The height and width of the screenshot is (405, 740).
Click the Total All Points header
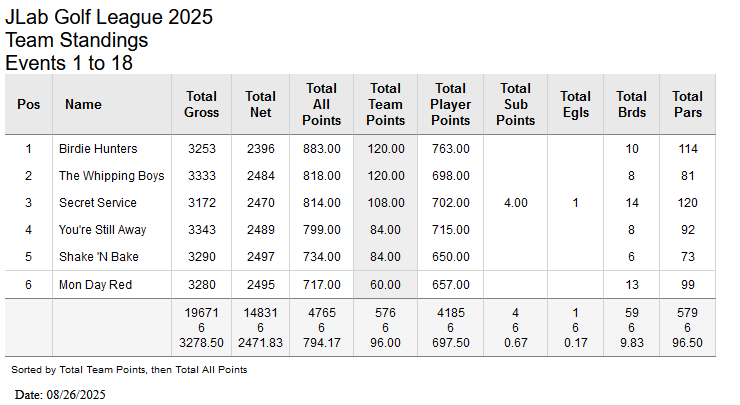point(321,104)
